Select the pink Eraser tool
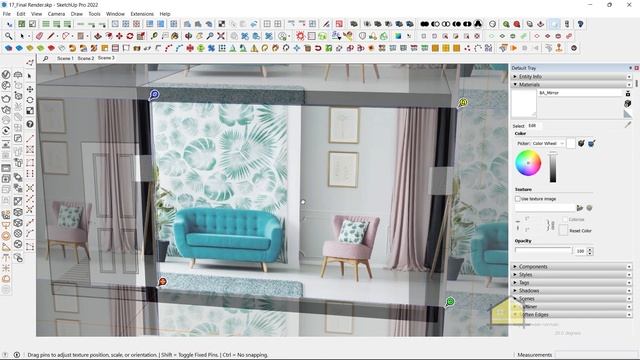The height and width of the screenshot is (360, 640). point(39,36)
